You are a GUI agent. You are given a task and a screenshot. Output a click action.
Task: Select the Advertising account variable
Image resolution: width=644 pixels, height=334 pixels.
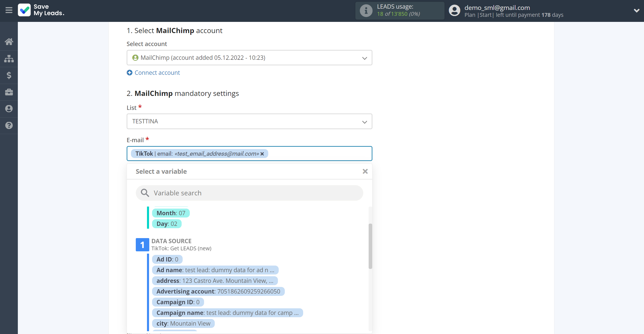tap(218, 292)
